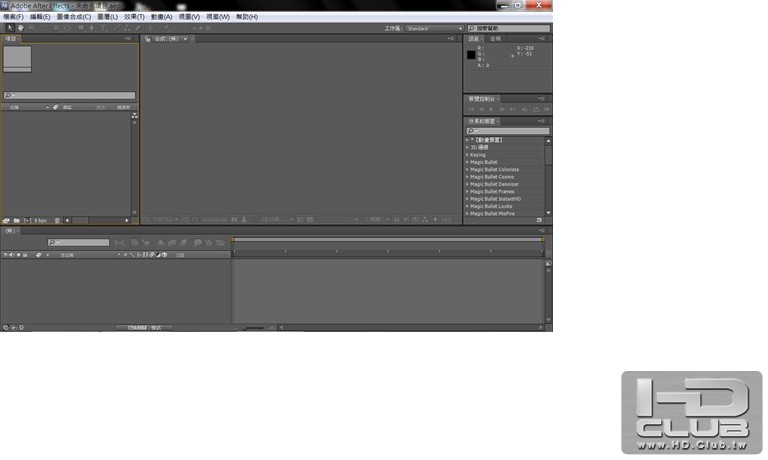The height and width of the screenshot is (460, 768).
Task: Open project flowchart view icon
Action: (134, 116)
